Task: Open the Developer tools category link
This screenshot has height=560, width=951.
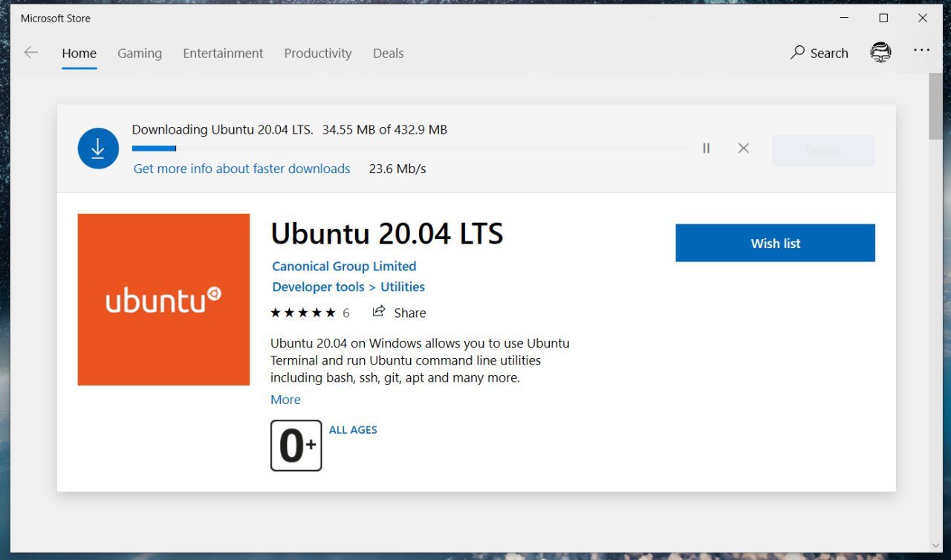Action: tap(318, 287)
